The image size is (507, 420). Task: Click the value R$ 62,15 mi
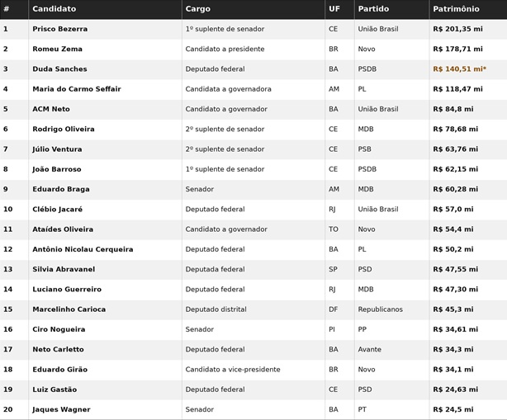tap(456, 169)
